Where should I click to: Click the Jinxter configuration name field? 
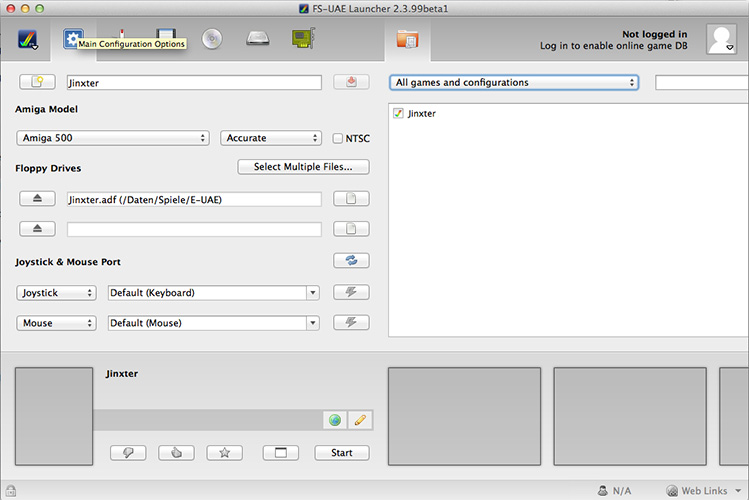coord(194,82)
